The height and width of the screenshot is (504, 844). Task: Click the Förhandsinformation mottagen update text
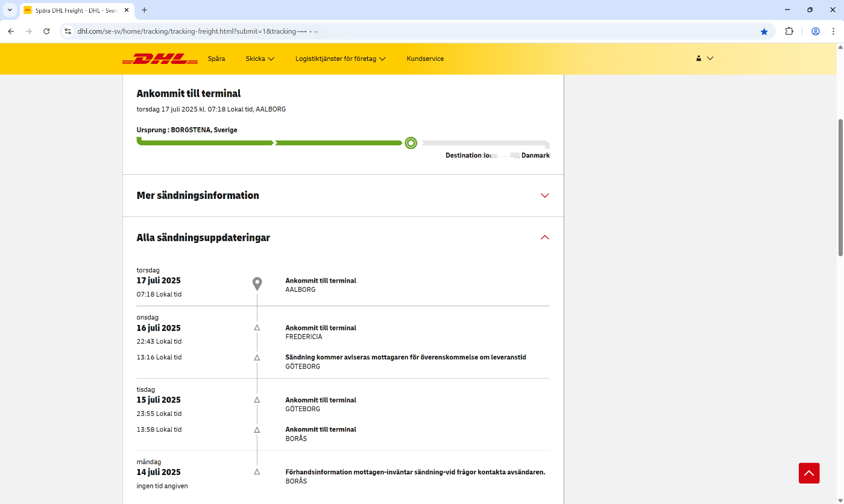[x=415, y=472]
